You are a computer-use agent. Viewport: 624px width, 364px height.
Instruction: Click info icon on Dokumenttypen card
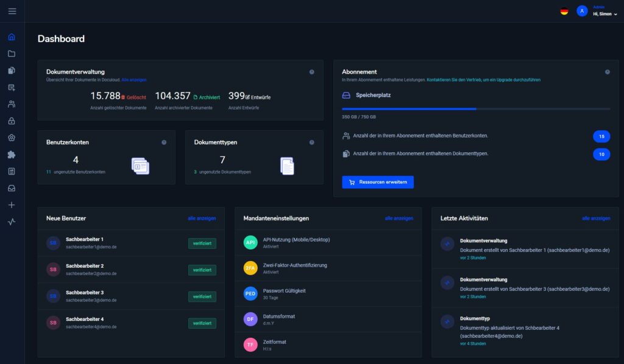(x=311, y=142)
